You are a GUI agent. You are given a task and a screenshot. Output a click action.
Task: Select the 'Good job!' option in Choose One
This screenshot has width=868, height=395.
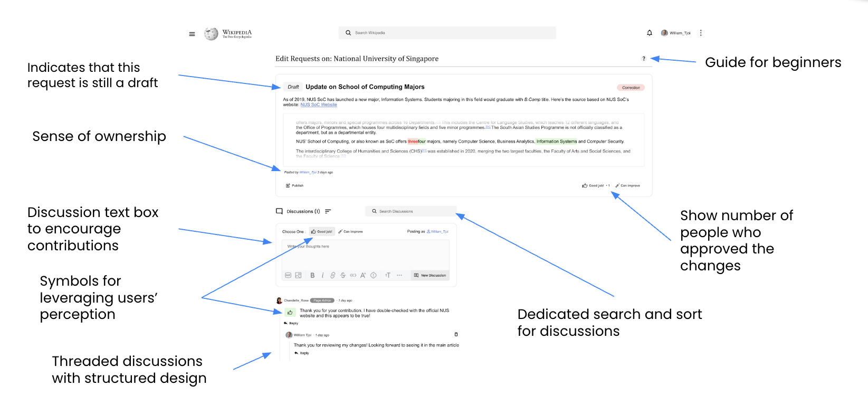click(322, 231)
